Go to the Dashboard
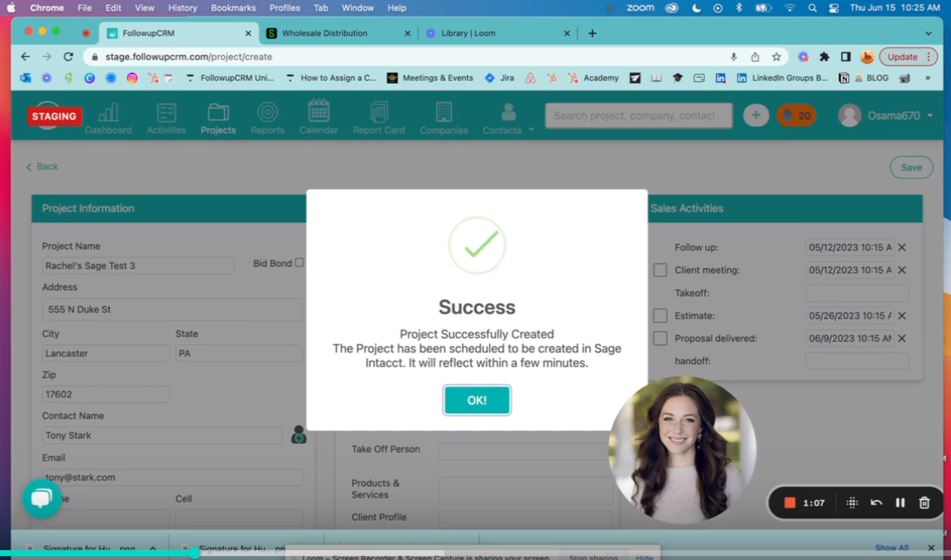This screenshot has width=951, height=560. pyautogui.click(x=108, y=117)
